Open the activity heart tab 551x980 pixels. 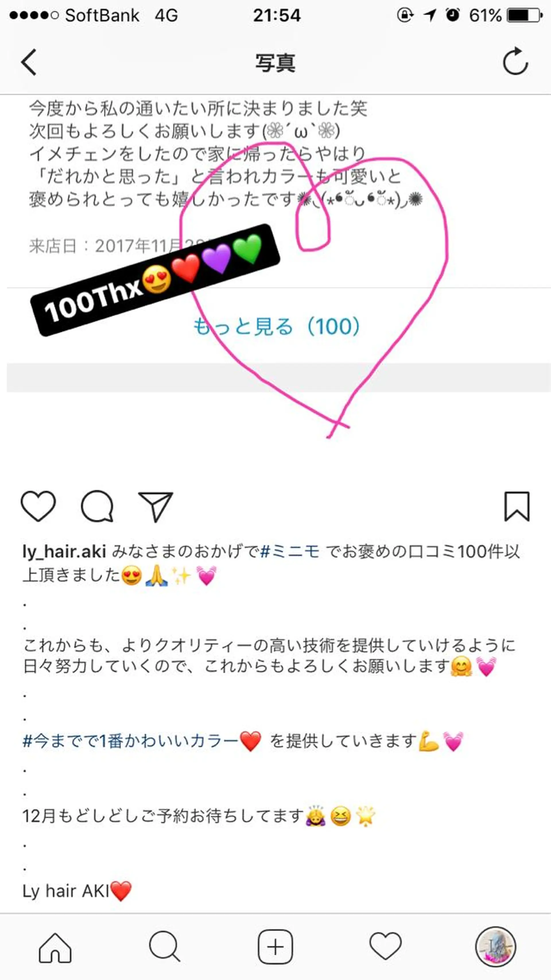(385, 946)
